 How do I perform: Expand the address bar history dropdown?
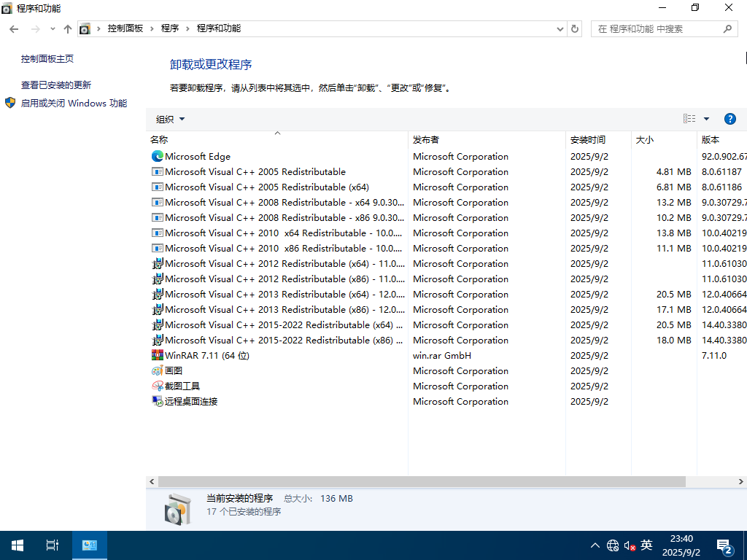click(560, 29)
